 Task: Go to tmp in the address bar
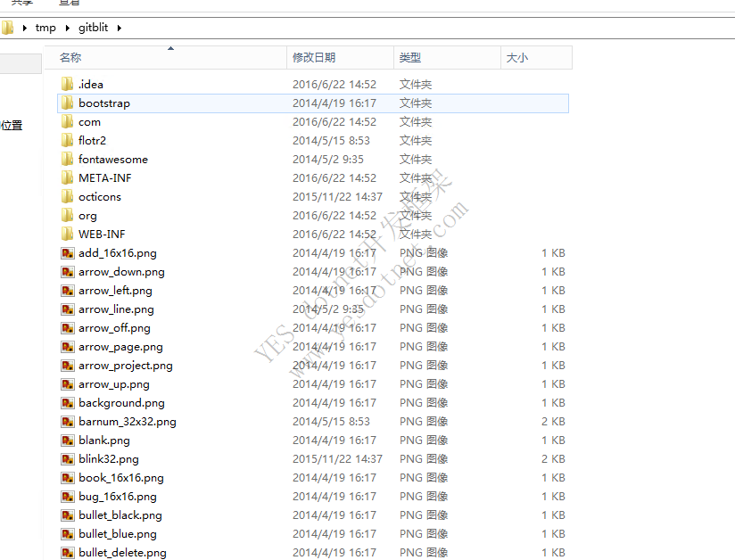[45, 29]
